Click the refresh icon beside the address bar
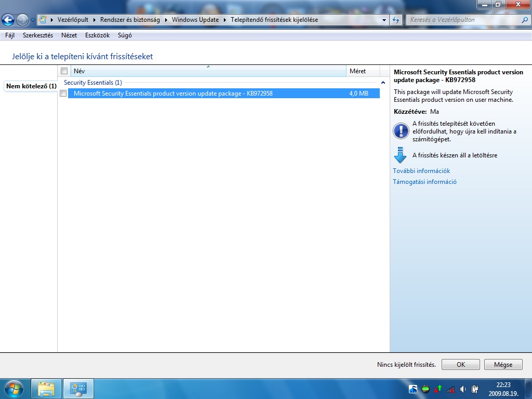The height and width of the screenshot is (399, 532). (396, 20)
